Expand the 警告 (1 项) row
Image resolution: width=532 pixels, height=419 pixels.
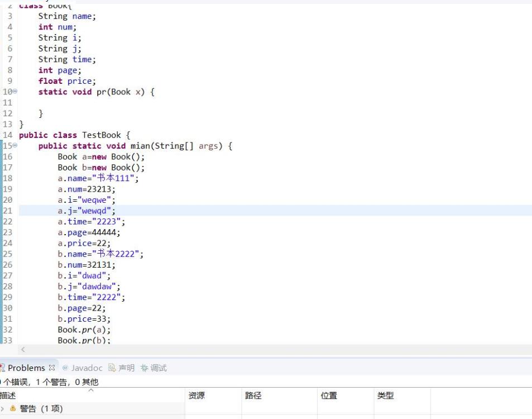click(x=2, y=408)
